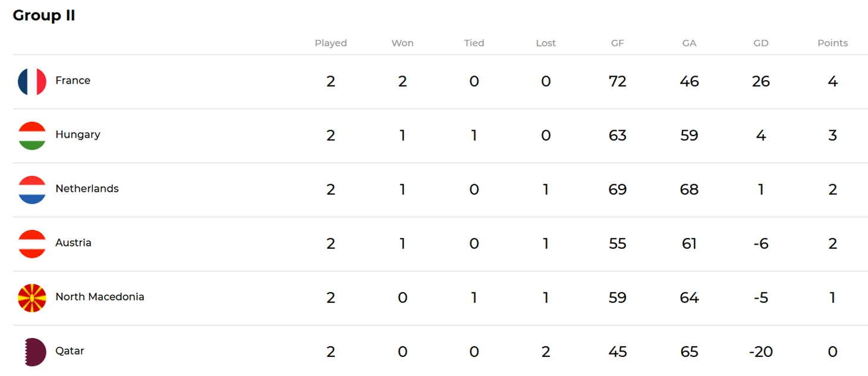Open the France team link
868x376 pixels.
click(x=73, y=80)
